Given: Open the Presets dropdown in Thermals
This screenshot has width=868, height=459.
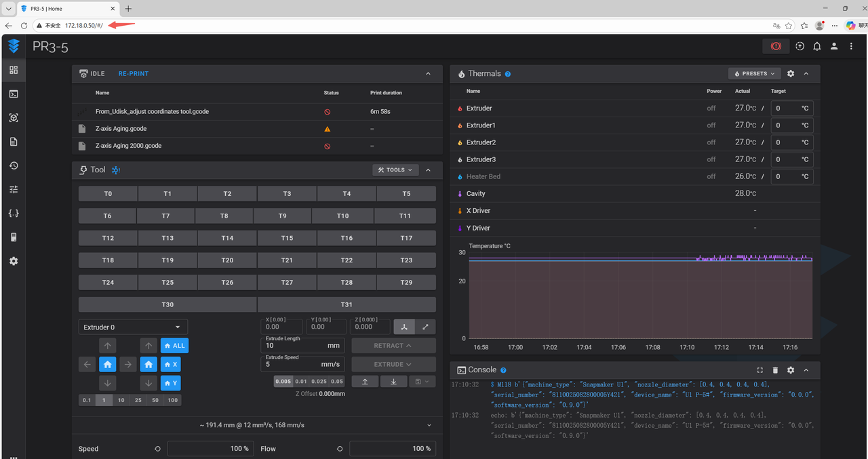Looking at the screenshot, I should [x=754, y=74].
